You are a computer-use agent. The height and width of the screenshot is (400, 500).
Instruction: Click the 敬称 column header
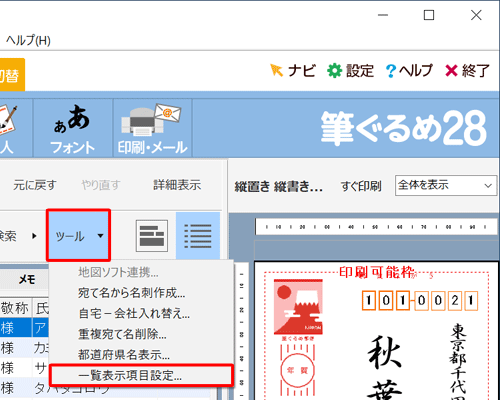point(15,308)
